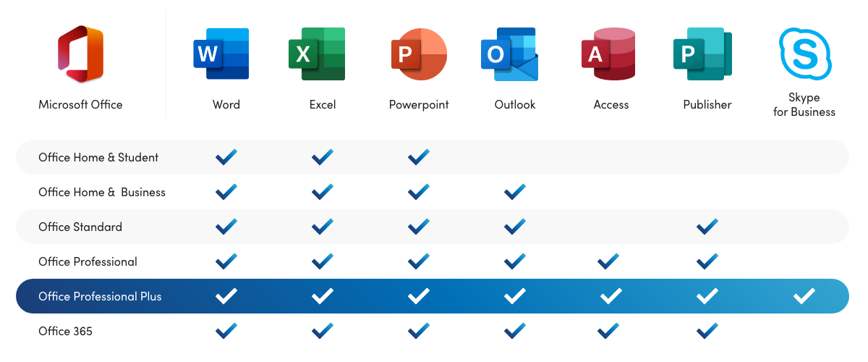Screen dimensions: 868x362
Task: Click Outlook checkmark for Office Home & Business
Action: [x=514, y=192]
